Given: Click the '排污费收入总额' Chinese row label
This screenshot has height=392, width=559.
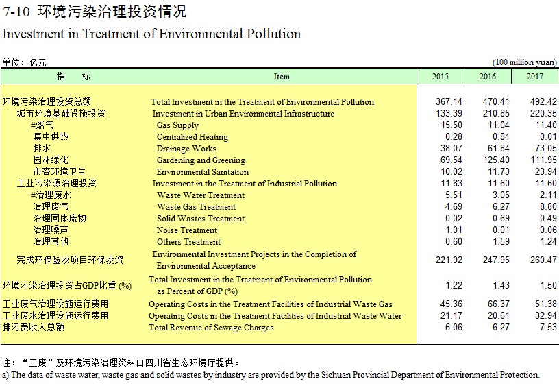Looking at the screenshot, I should tap(33, 327).
